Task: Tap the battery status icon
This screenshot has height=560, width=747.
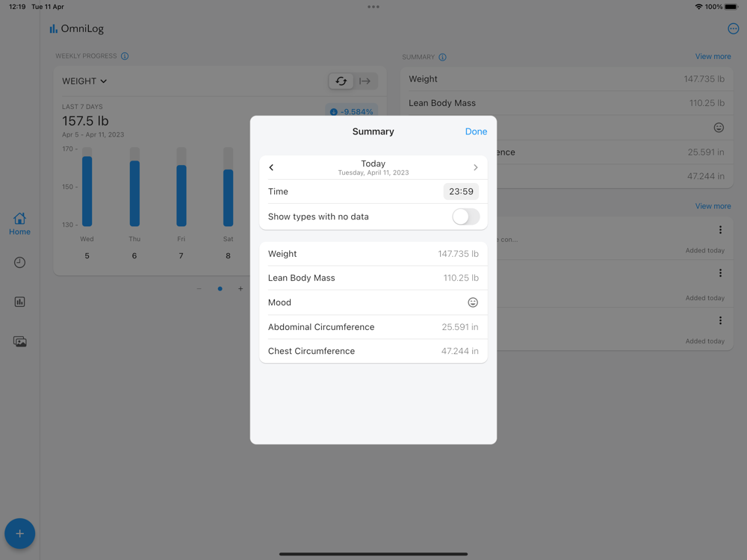Action: click(731, 7)
